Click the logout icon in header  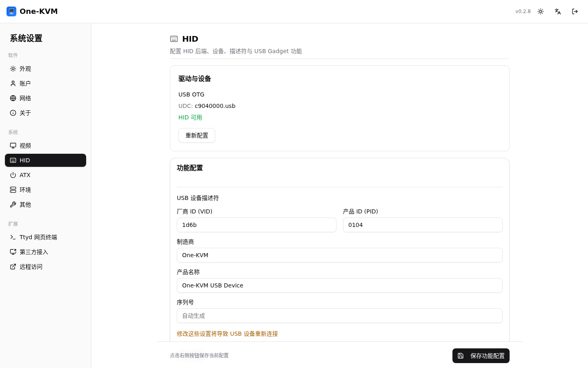point(575,11)
